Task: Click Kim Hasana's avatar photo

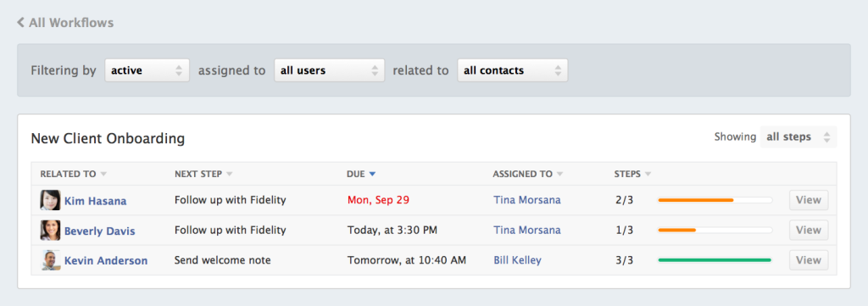Action: [x=50, y=200]
